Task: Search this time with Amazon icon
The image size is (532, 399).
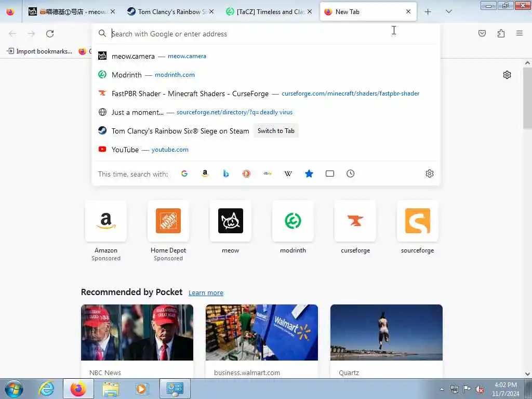Action: point(205,174)
